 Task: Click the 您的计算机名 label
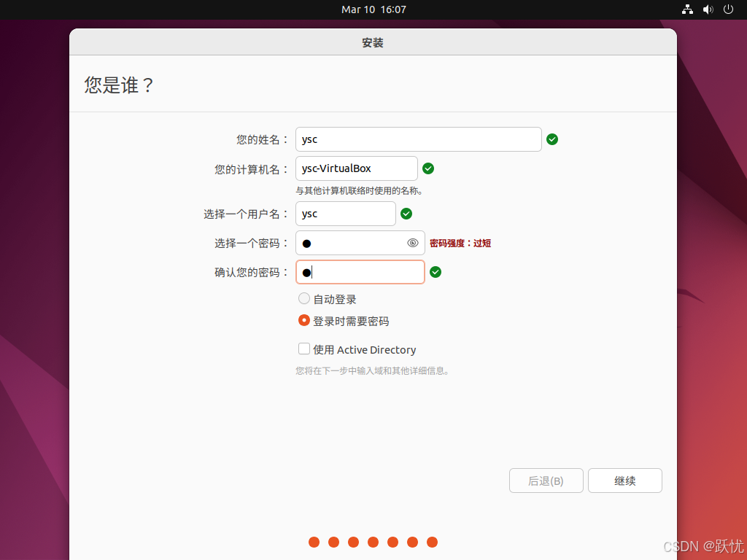251,169
